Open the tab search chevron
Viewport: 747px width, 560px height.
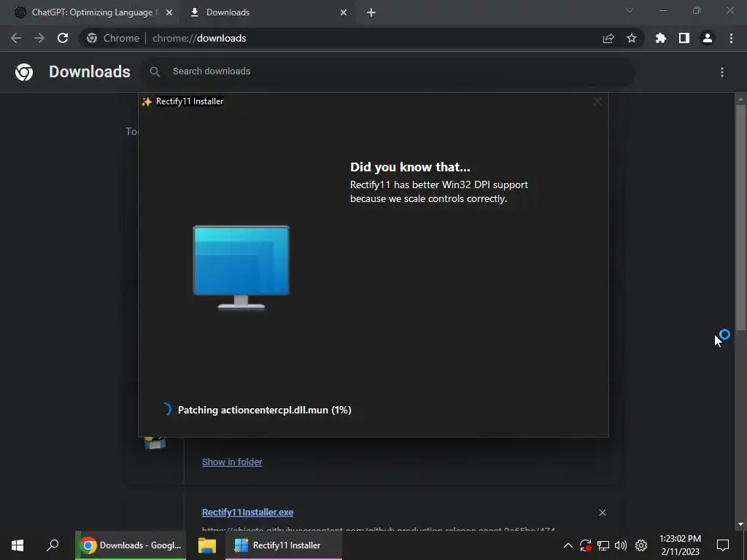(x=630, y=10)
